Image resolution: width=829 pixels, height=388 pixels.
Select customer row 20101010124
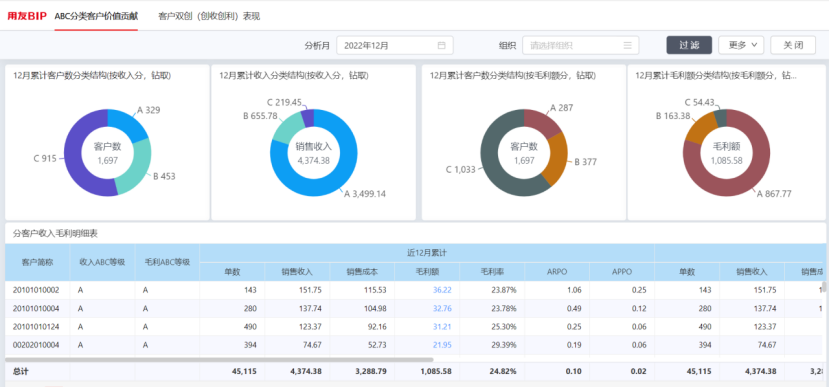[x=415, y=327]
